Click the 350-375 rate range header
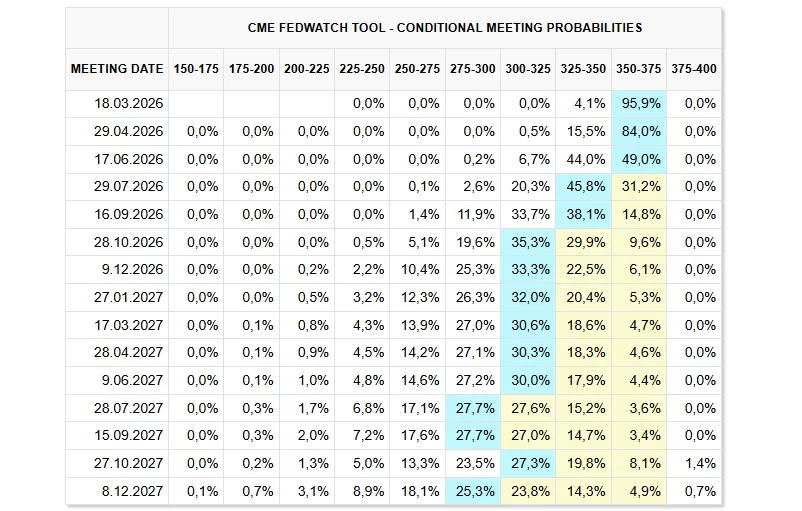 [x=639, y=70]
